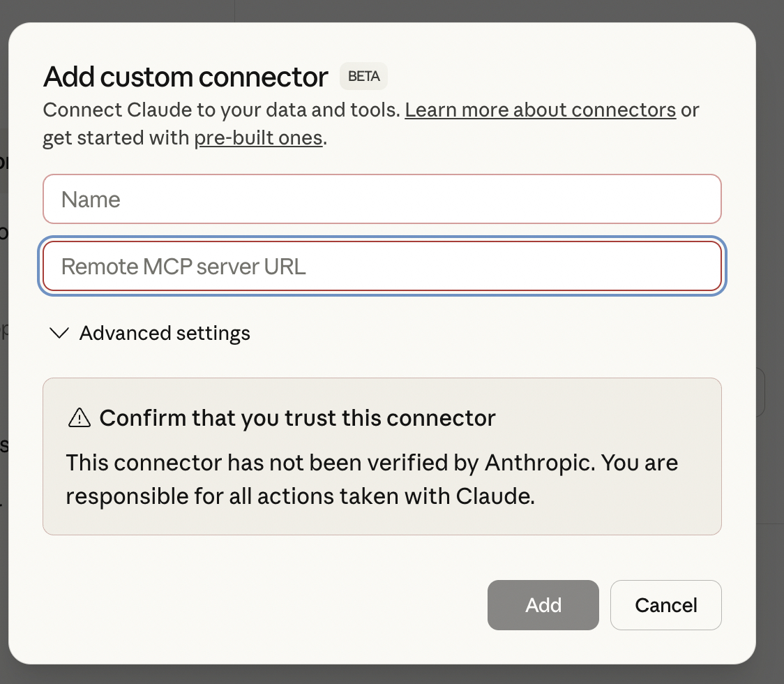
Task: Click Confirm that you trust this connector heading
Action: [x=297, y=418]
